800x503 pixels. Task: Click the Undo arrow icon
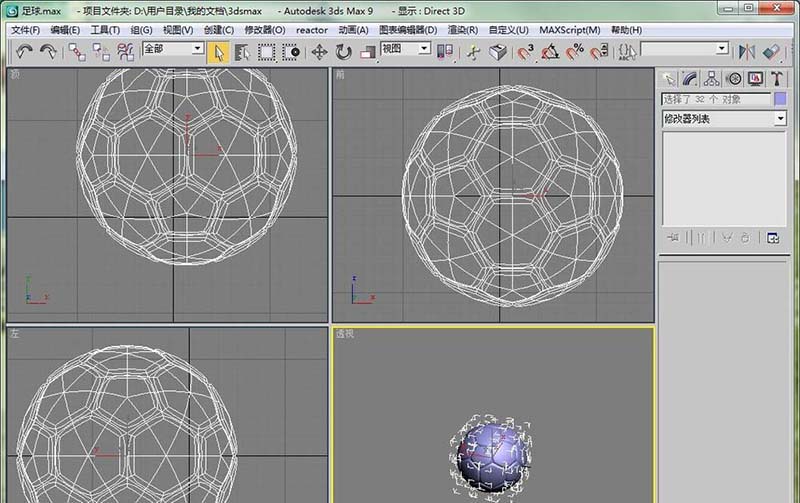[x=24, y=52]
